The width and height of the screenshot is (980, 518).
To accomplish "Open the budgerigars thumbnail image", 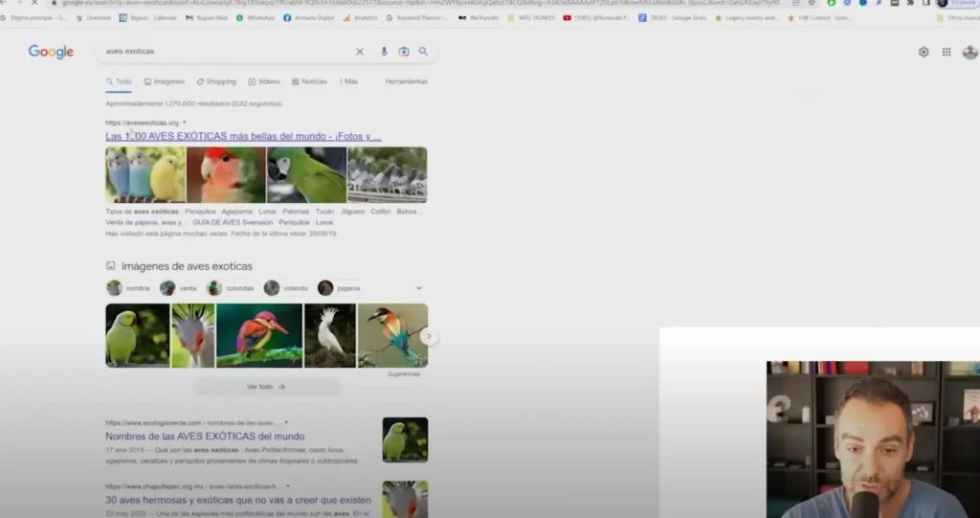I will pos(145,175).
